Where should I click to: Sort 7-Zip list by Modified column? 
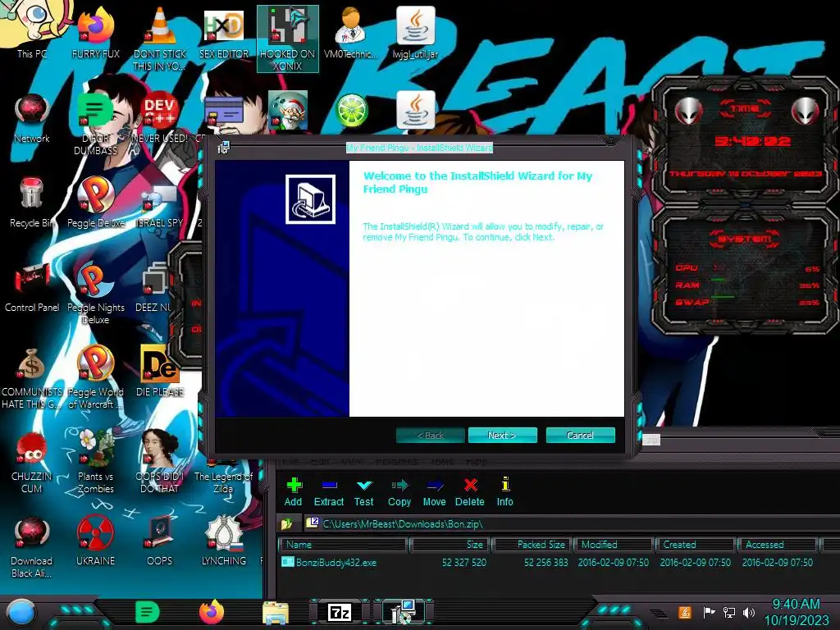(x=614, y=545)
